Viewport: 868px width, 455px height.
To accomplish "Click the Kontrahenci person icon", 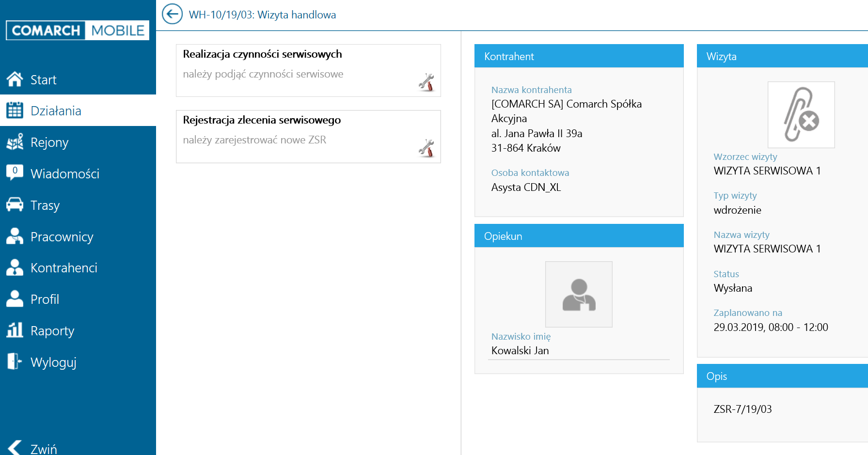I will click(15, 267).
